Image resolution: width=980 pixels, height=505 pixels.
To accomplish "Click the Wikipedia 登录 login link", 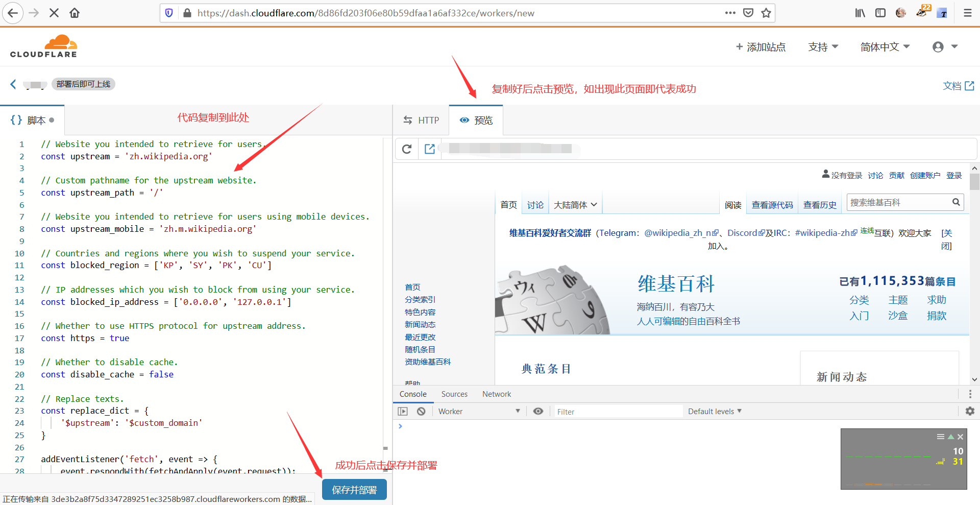I will coord(954,175).
